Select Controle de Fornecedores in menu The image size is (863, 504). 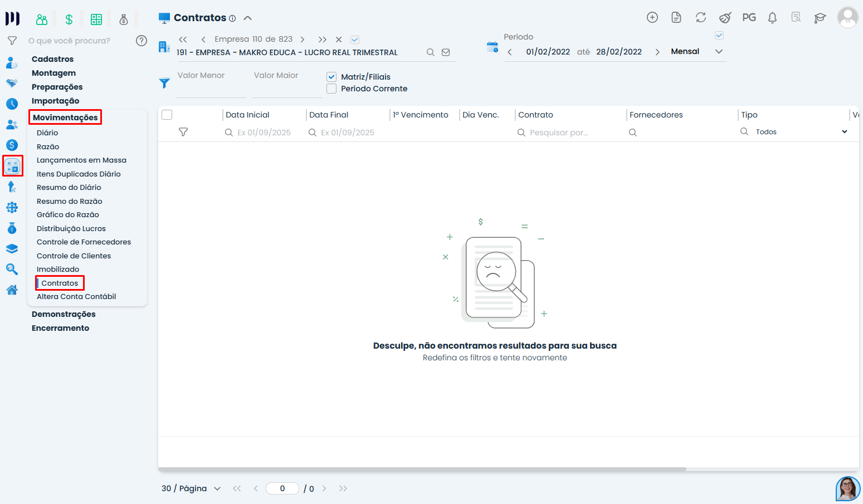point(84,242)
